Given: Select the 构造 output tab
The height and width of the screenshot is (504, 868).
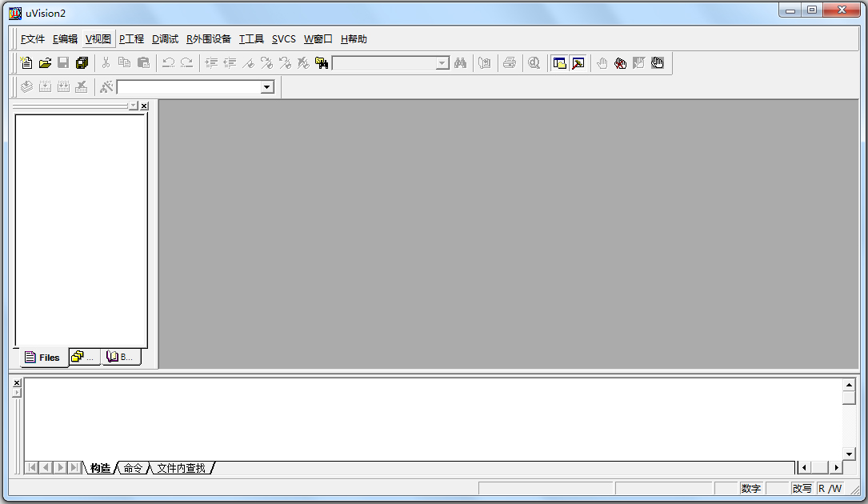Looking at the screenshot, I should [100, 468].
